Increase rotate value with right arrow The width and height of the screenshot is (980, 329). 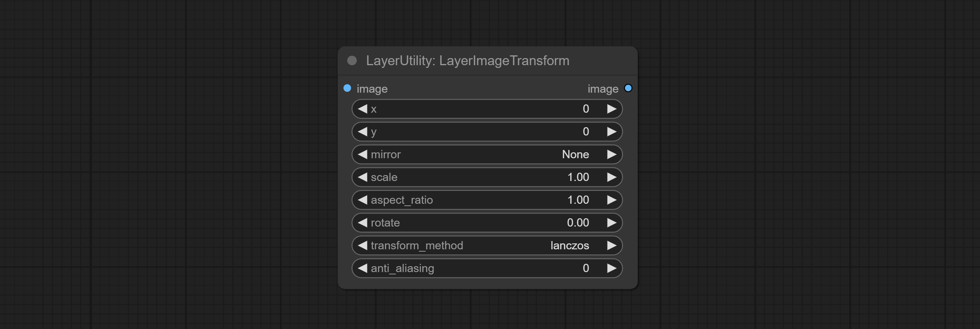(x=611, y=223)
